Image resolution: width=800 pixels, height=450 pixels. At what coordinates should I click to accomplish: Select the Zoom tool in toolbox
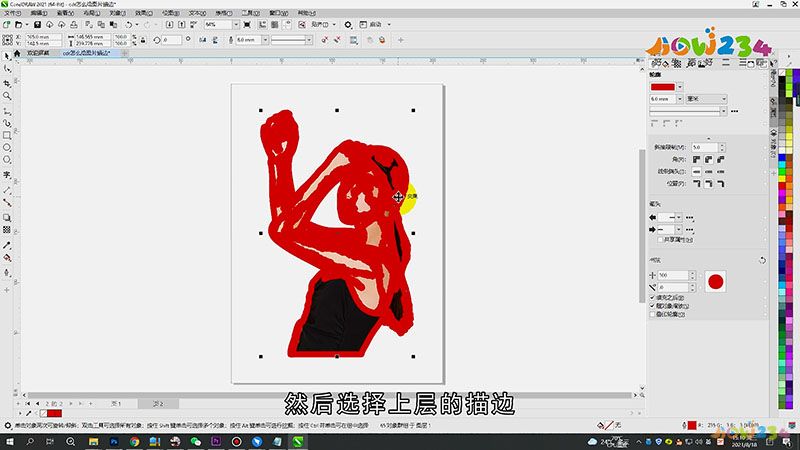tap(7, 96)
